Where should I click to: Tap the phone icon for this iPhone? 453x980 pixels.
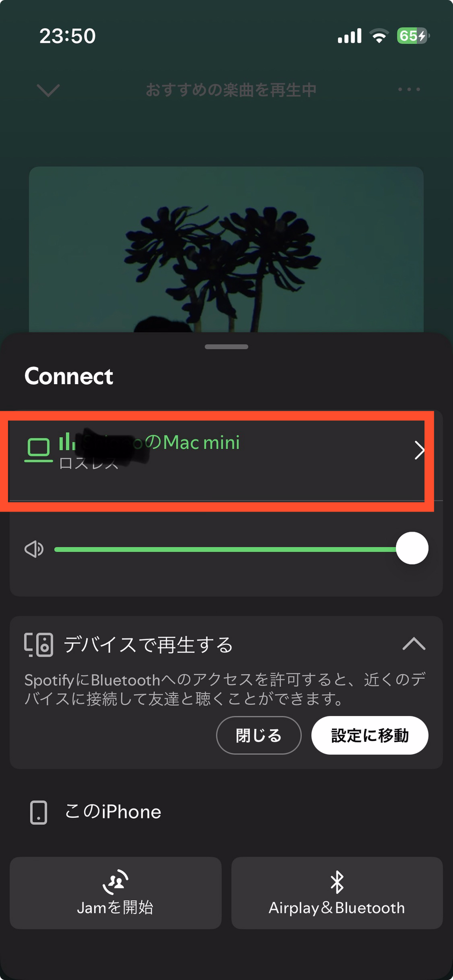(39, 812)
